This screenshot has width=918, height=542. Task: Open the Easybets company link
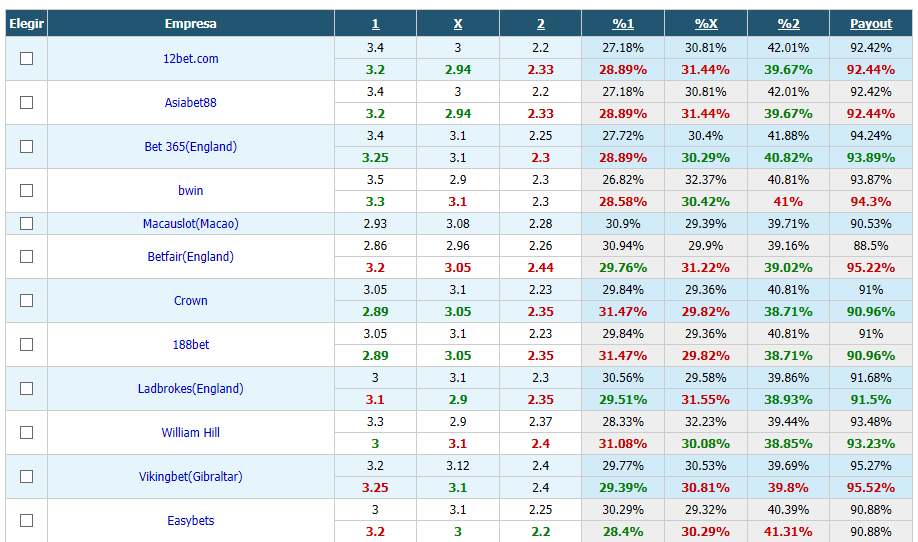[x=191, y=520]
